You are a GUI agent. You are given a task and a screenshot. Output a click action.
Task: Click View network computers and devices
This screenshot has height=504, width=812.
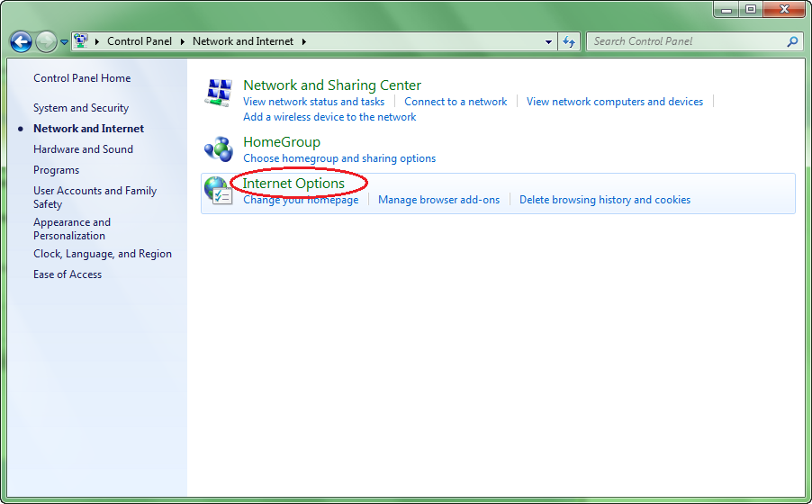click(x=615, y=102)
